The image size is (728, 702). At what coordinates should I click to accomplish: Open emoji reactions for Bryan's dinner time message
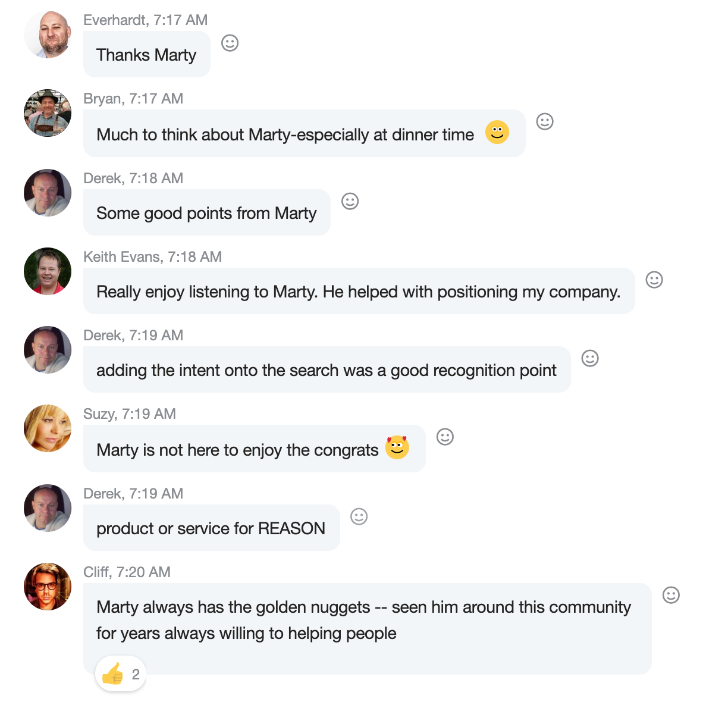545,121
